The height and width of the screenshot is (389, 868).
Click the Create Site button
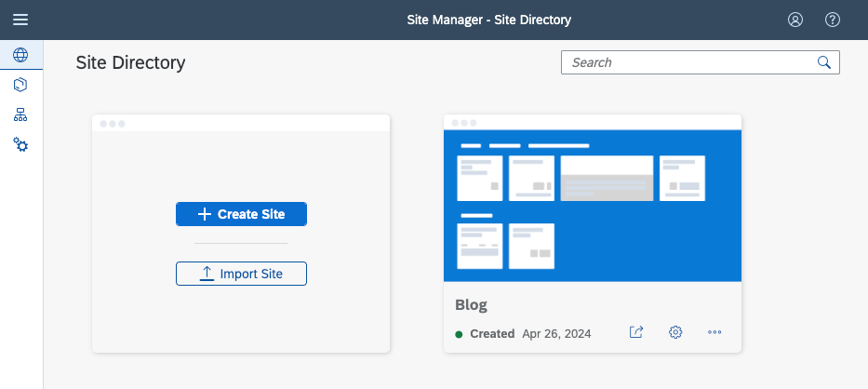point(241,214)
